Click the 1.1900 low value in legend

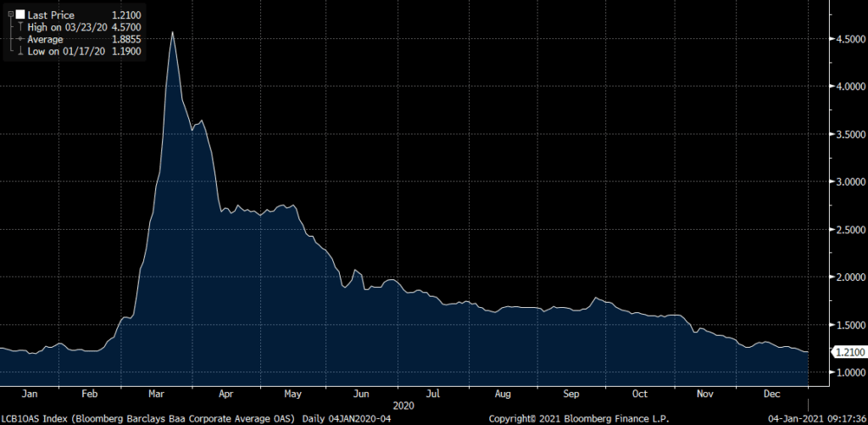click(x=127, y=52)
